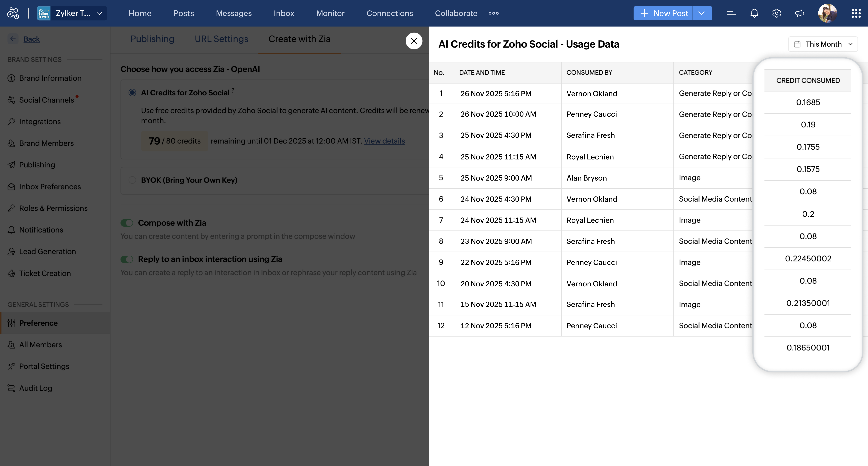868x466 pixels.
Task: Expand the This Month date filter
Action: 823,44
